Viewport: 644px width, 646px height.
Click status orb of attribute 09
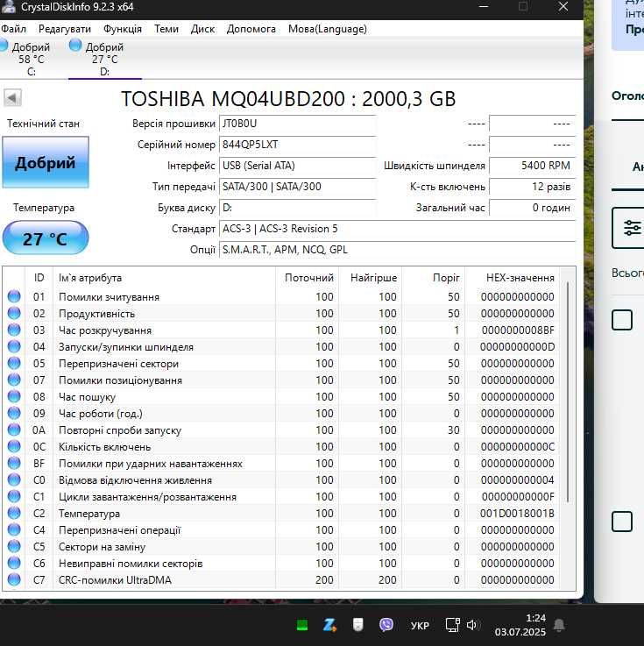pyautogui.click(x=14, y=413)
